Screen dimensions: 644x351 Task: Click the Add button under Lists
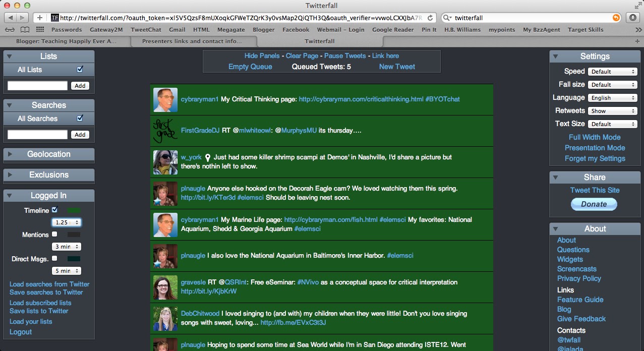80,86
